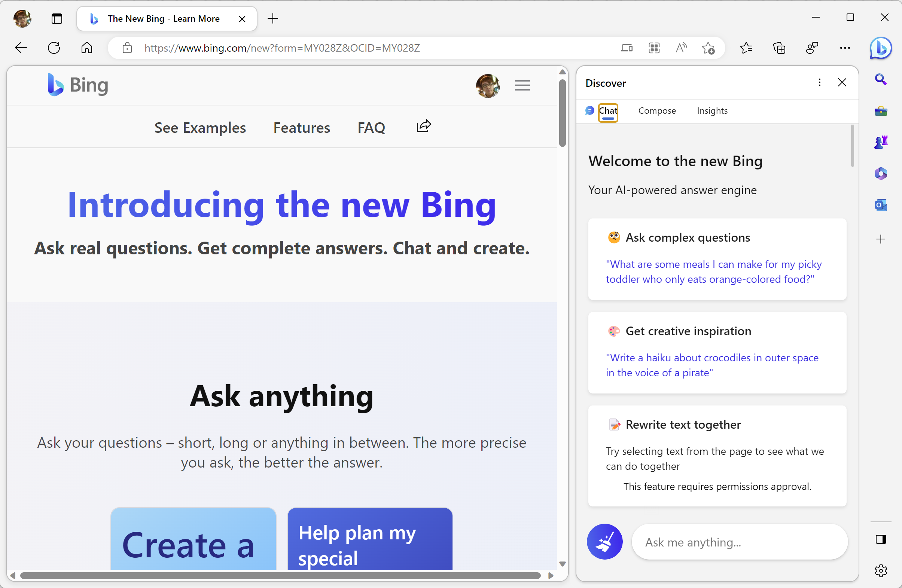Image resolution: width=902 pixels, height=588 pixels.
Task: Open the Outlook sidebar icon
Action: pos(880,205)
